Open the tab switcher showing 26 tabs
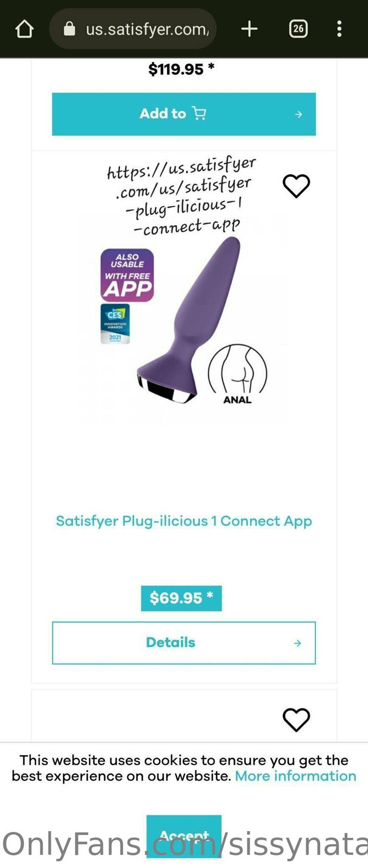The width and height of the screenshot is (368, 868). tap(299, 29)
